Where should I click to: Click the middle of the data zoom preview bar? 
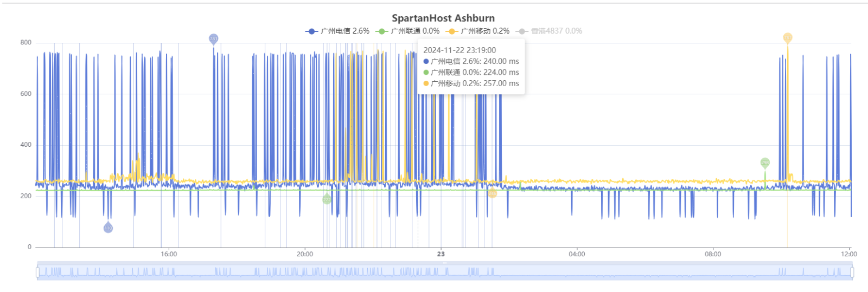coord(445,271)
